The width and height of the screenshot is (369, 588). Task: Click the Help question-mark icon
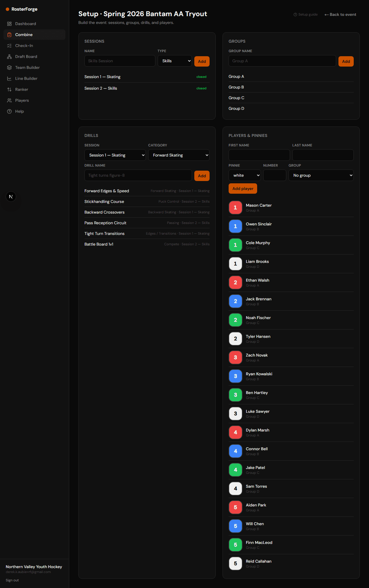pos(9,111)
